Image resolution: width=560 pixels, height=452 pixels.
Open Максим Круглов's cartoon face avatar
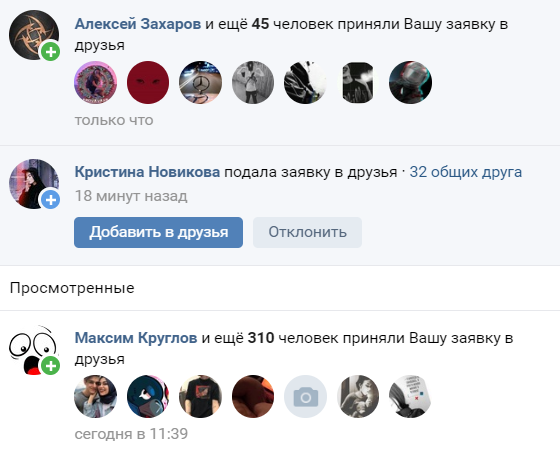pos(34,350)
